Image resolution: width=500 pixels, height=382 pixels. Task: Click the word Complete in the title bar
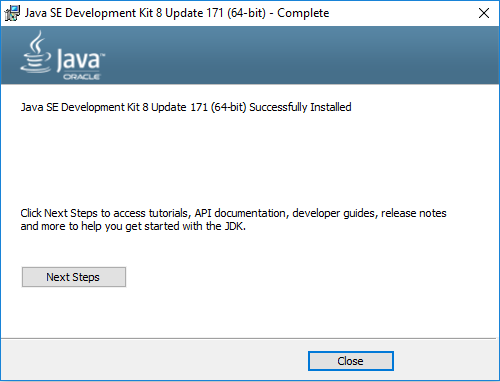pyautogui.click(x=303, y=13)
